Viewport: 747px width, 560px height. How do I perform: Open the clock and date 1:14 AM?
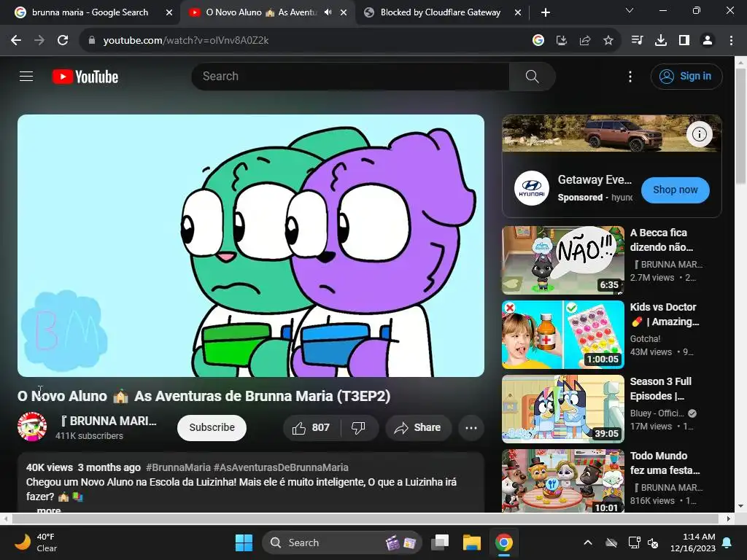pyautogui.click(x=693, y=542)
